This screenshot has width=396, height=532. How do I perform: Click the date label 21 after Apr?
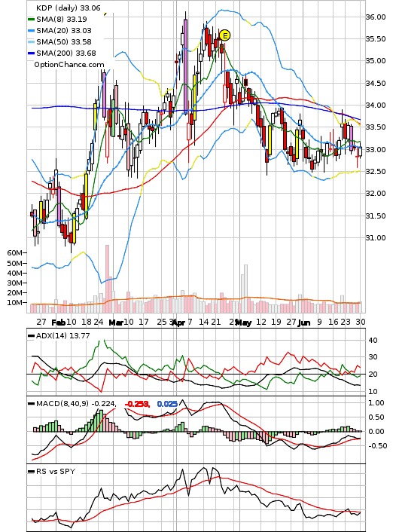pos(216,322)
